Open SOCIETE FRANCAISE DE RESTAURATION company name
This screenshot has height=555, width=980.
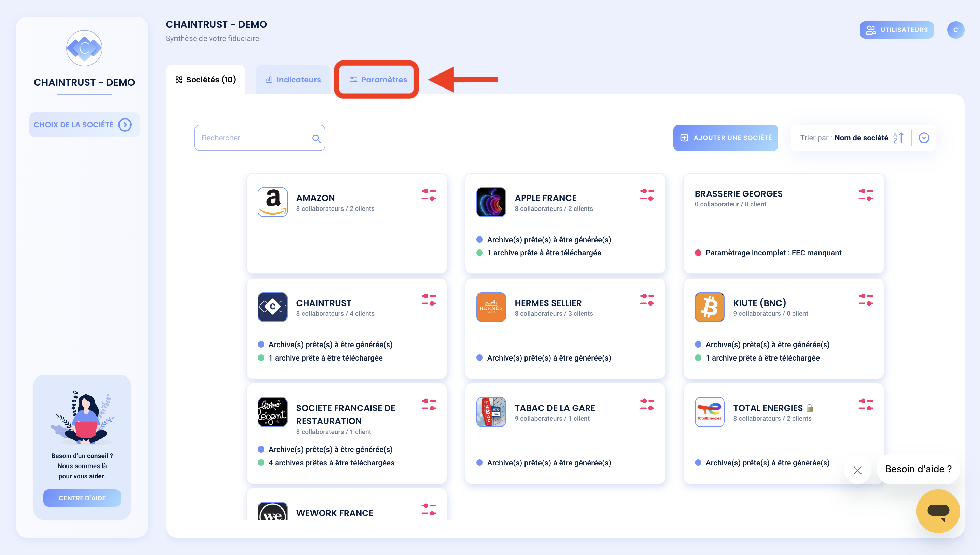pyautogui.click(x=346, y=414)
